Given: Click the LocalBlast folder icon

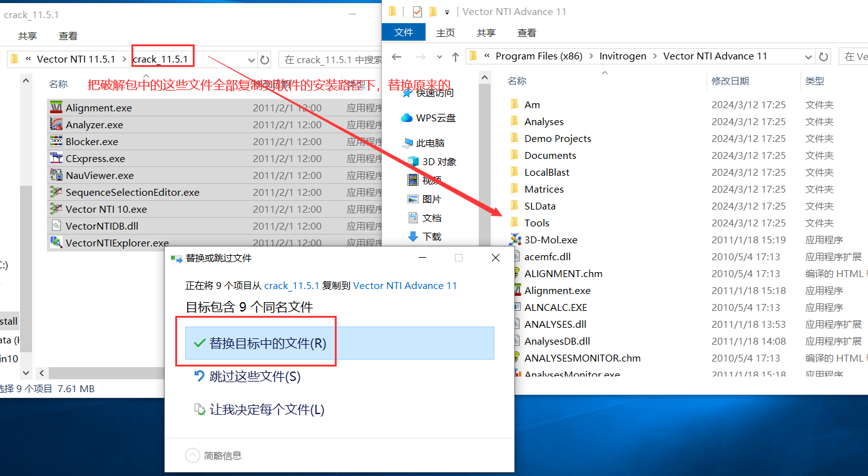Looking at the screenshot, I should [515, 172].
